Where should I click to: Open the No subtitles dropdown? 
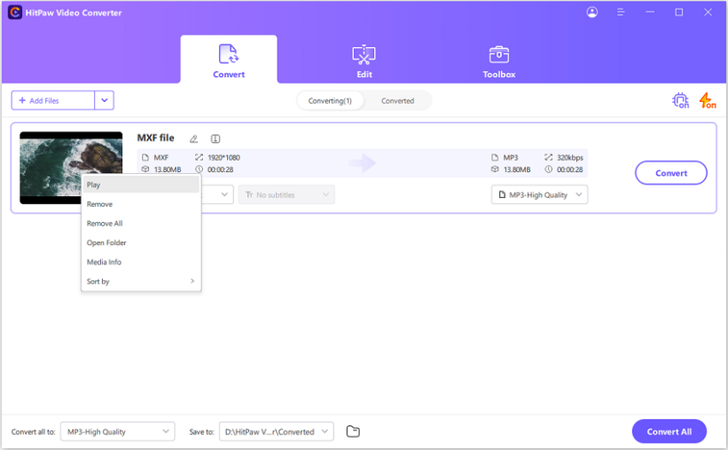[286, 195]
